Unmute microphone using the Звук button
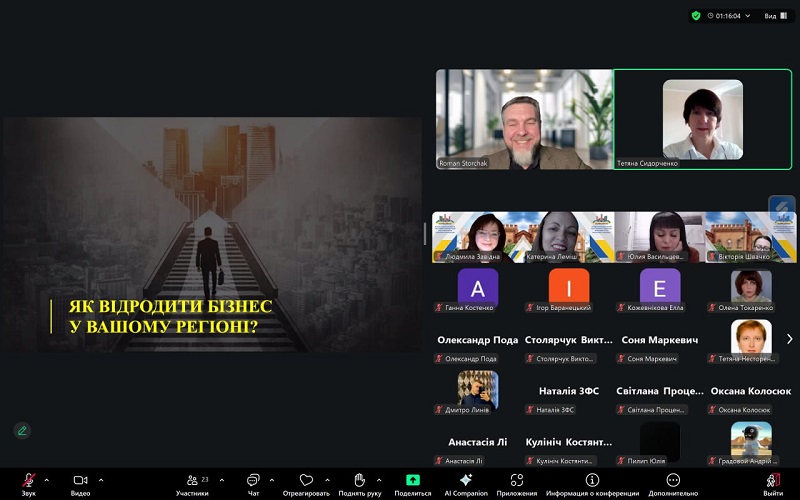Image resolution: width=800 pixels, height=500 pixels. pos(29,481)
